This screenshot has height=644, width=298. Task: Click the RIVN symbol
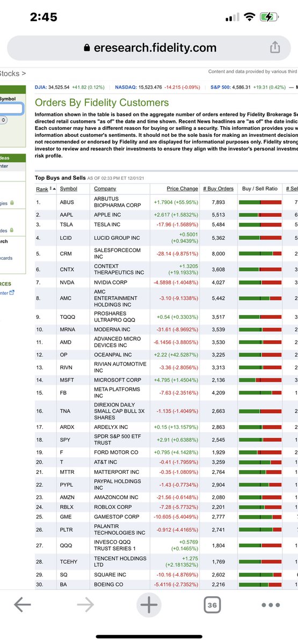coord(67,367)
